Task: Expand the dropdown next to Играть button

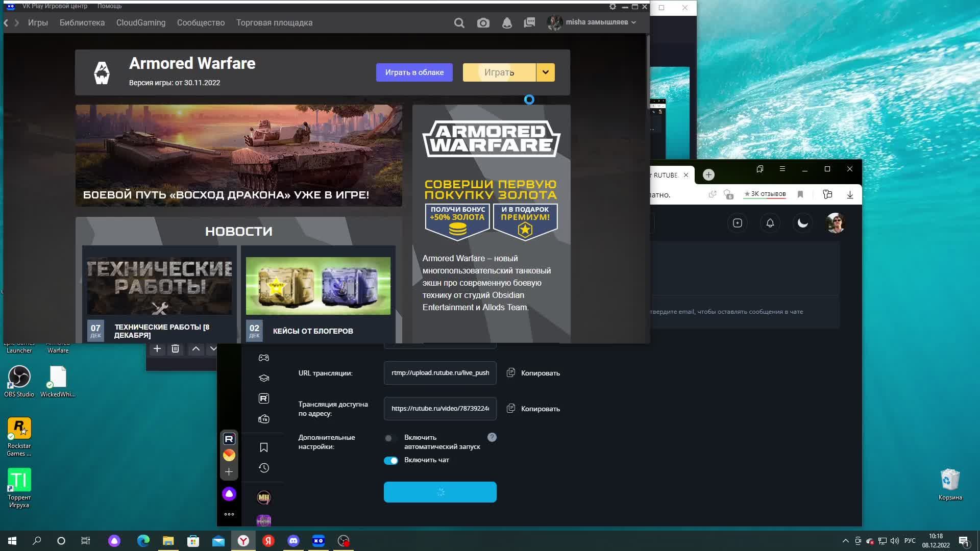Action: 545,72
